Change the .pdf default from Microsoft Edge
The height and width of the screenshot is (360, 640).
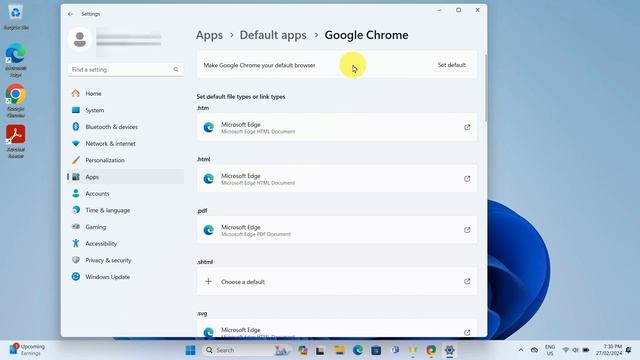(337, 230)
